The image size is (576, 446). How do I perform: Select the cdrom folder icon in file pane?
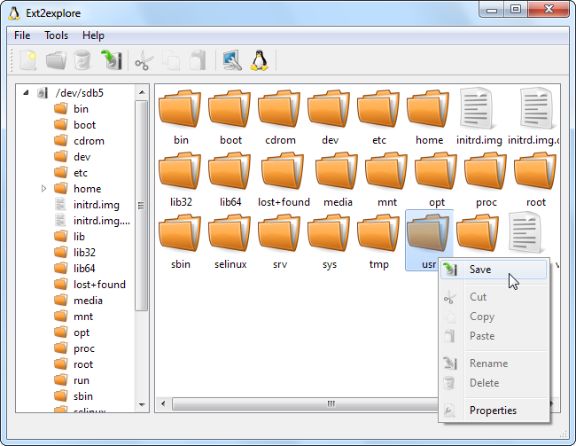click(280, 109)
